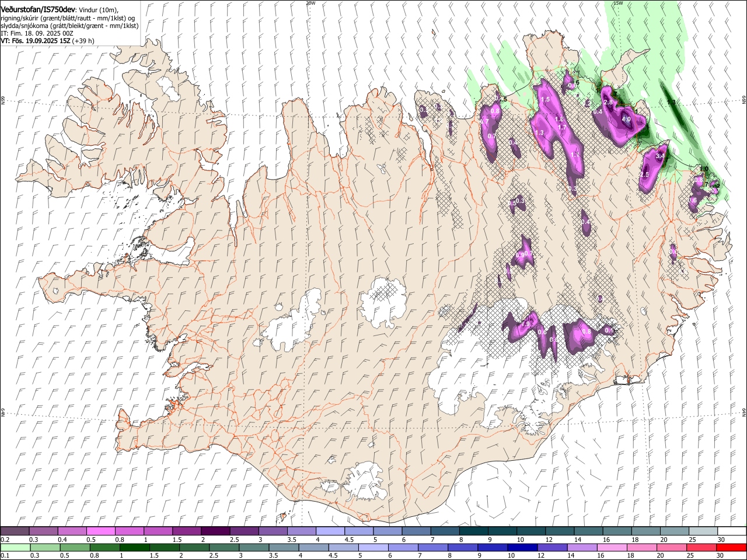Select the bright pink snow swatch between 0.5 and 0.8

[100, 531]
